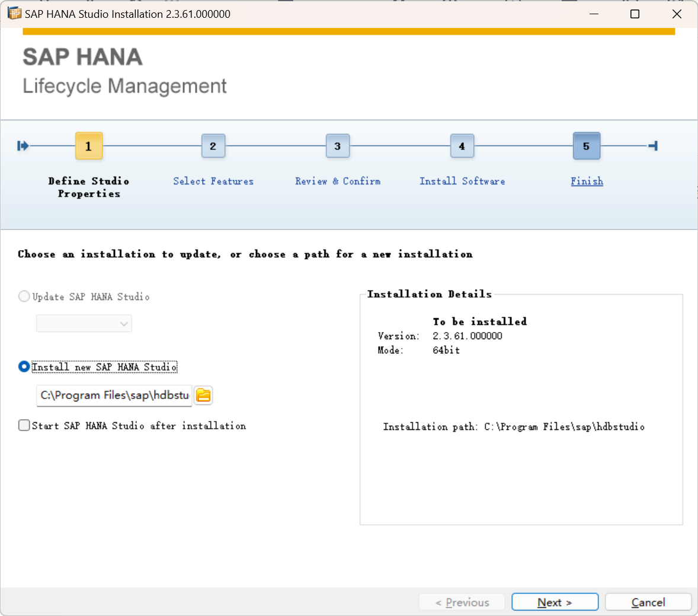Choose Install new SAP HANA Studio option
The image size is (698, 616).
(x=24, y=366)
